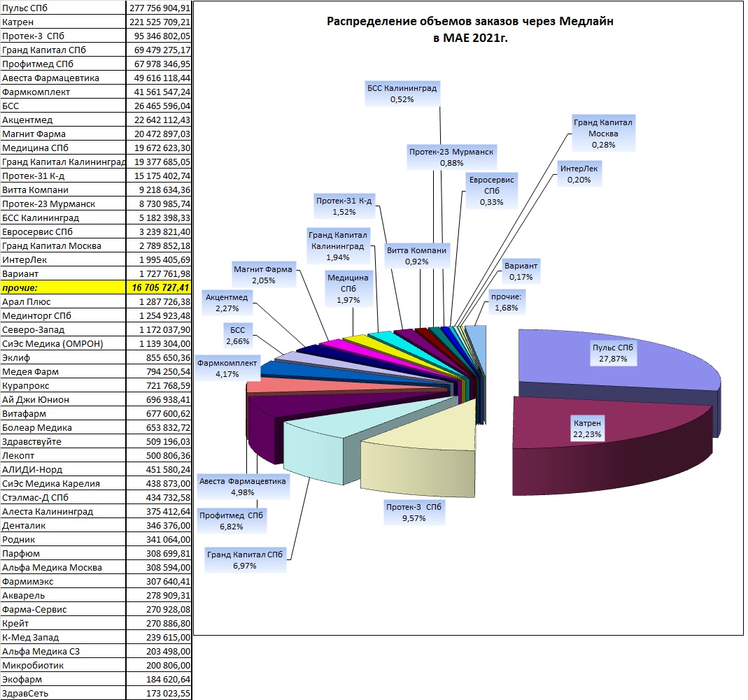This screenshot has width=748, height=700.
Task: Select the Профитмед СПб table cell
Action: click(63, 64)
